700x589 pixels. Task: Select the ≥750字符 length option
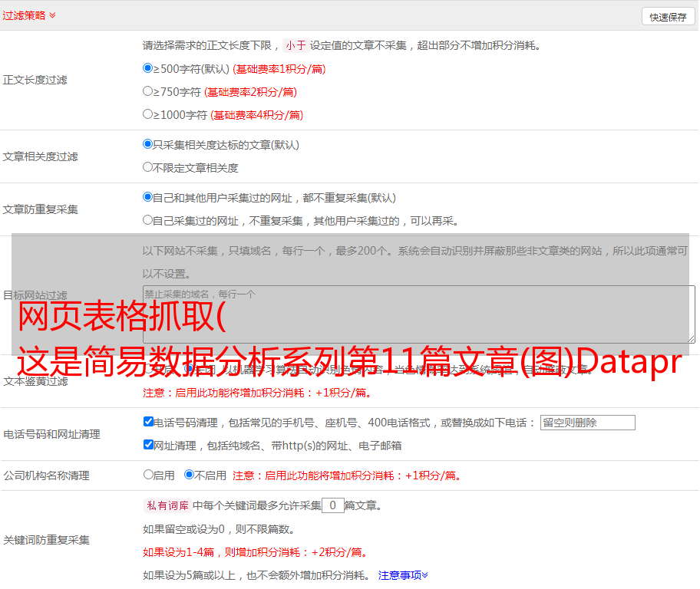pos(147,91)
